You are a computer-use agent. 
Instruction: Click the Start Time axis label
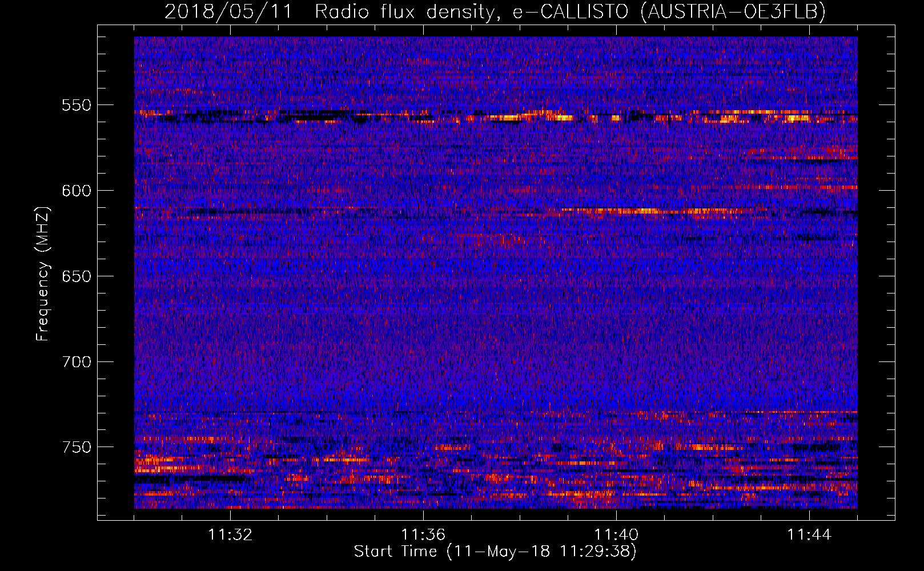coord(495,552)
